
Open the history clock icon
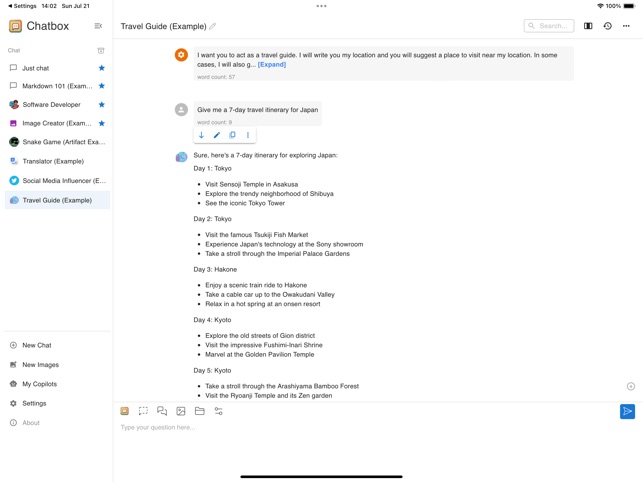[608, 26]
